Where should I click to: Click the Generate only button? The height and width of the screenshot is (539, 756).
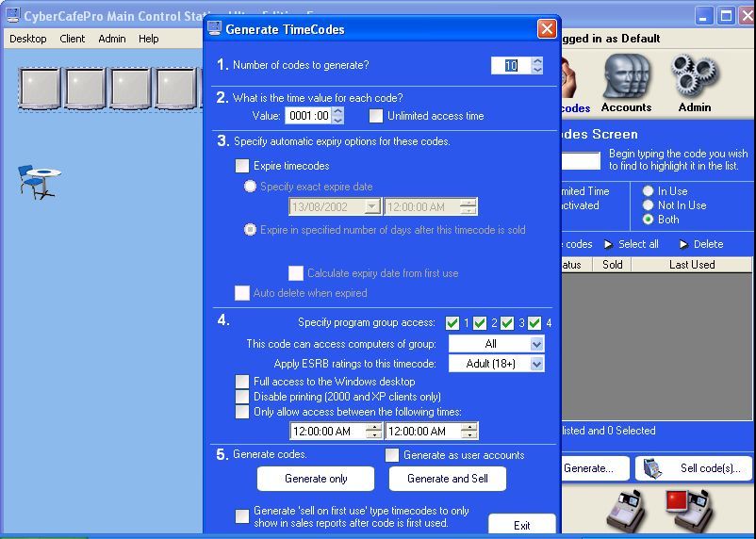pos(316,479)
